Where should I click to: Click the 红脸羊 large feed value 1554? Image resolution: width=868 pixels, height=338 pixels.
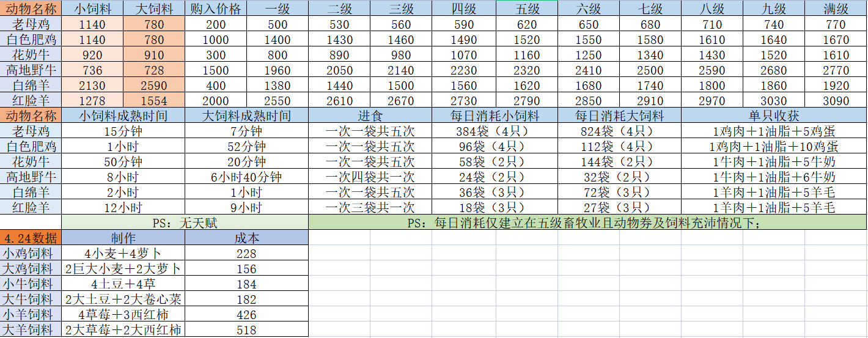pos(154,100)
